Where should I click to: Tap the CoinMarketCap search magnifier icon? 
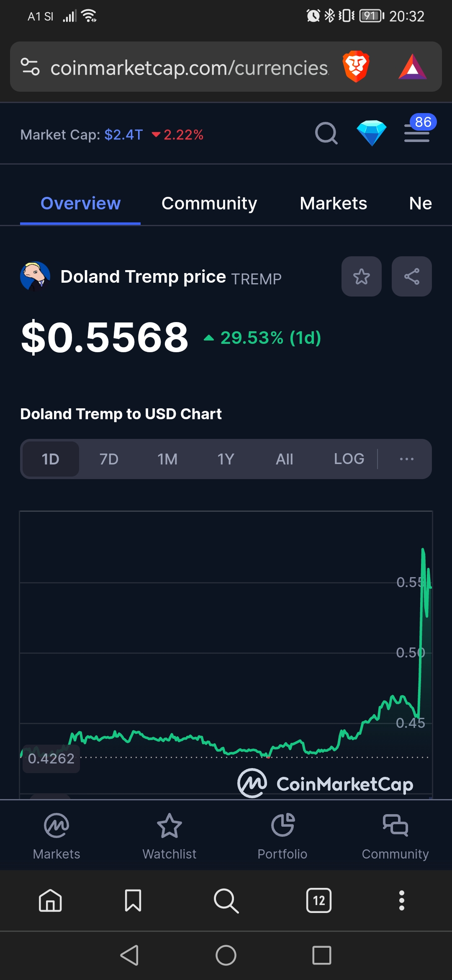coord(326,134)
